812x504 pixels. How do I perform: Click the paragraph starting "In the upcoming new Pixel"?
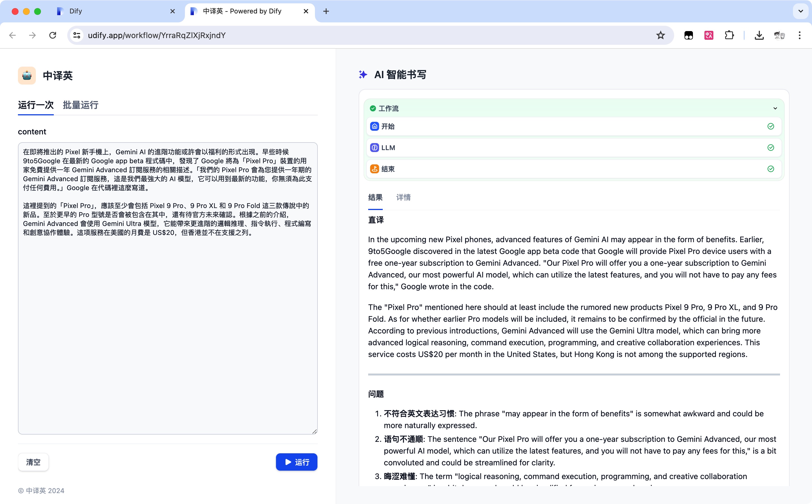click(573, 263)
